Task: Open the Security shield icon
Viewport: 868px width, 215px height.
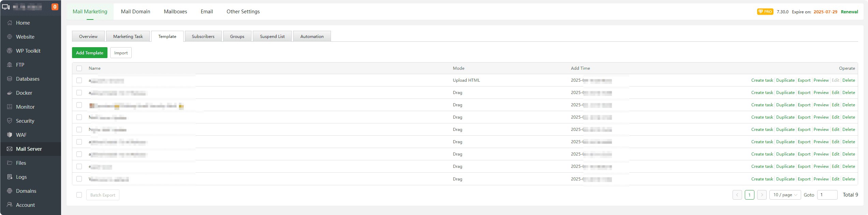Action: 10,121
